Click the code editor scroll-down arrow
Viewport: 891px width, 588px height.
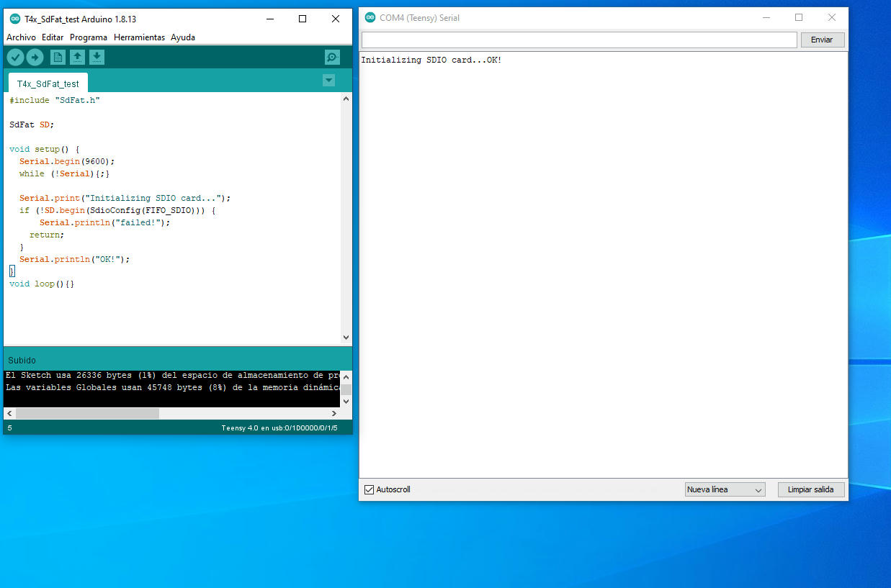click(346, 337)
